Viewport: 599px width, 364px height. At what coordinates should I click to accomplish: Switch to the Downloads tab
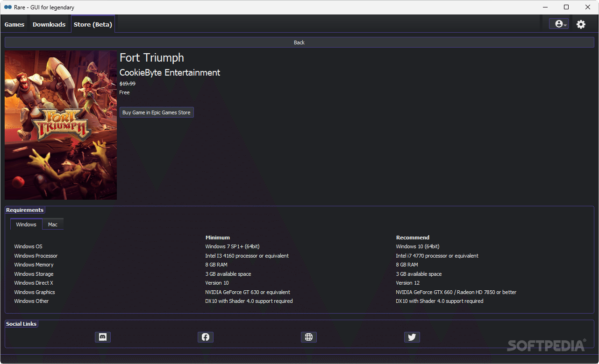point(49,24)
